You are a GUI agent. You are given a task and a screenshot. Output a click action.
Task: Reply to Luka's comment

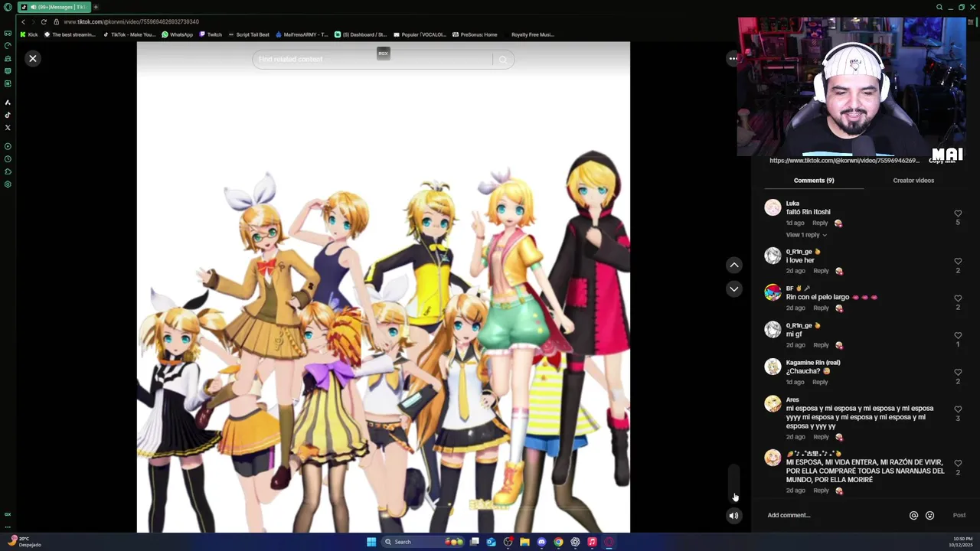coord(820,223)
